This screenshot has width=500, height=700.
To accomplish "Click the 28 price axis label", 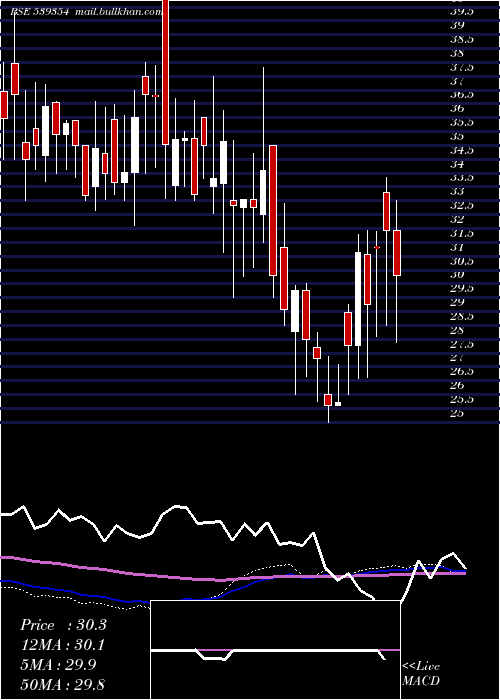I will 456,330.
